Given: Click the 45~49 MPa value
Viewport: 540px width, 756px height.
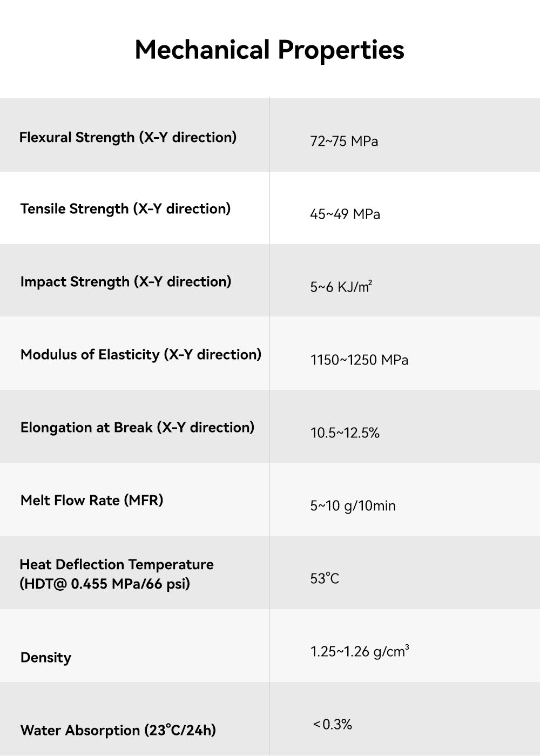Looking at the screenshot, I should coord(345,214).
